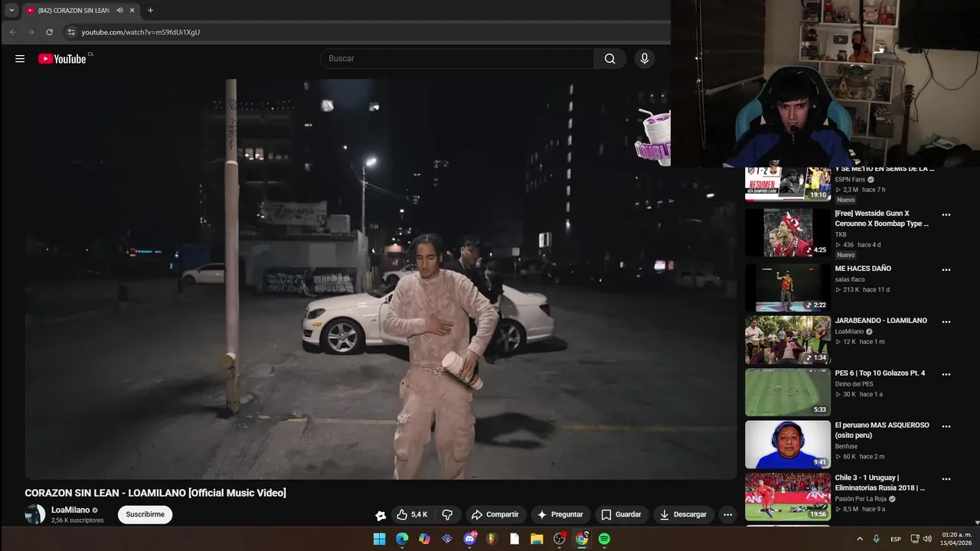Go to YouTube home via logo
Screen dimensions: 980x551
pyautogui.click(x=62, y=59)
